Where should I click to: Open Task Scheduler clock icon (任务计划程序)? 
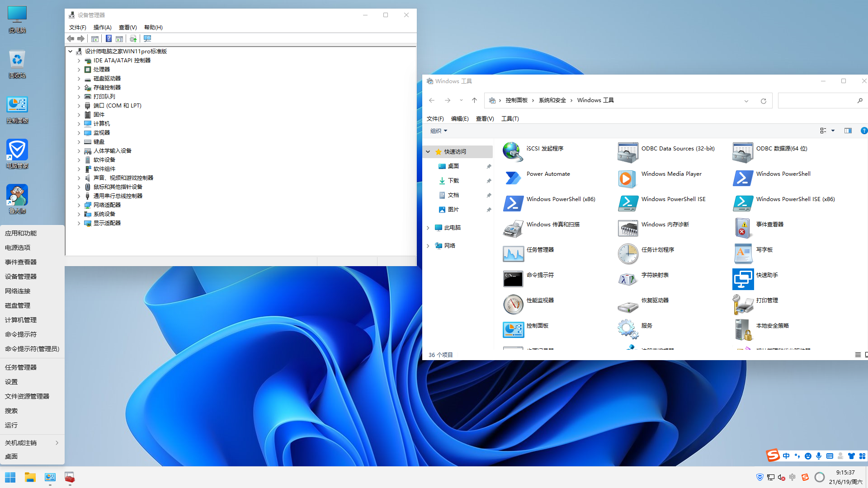tap(627, 254)
